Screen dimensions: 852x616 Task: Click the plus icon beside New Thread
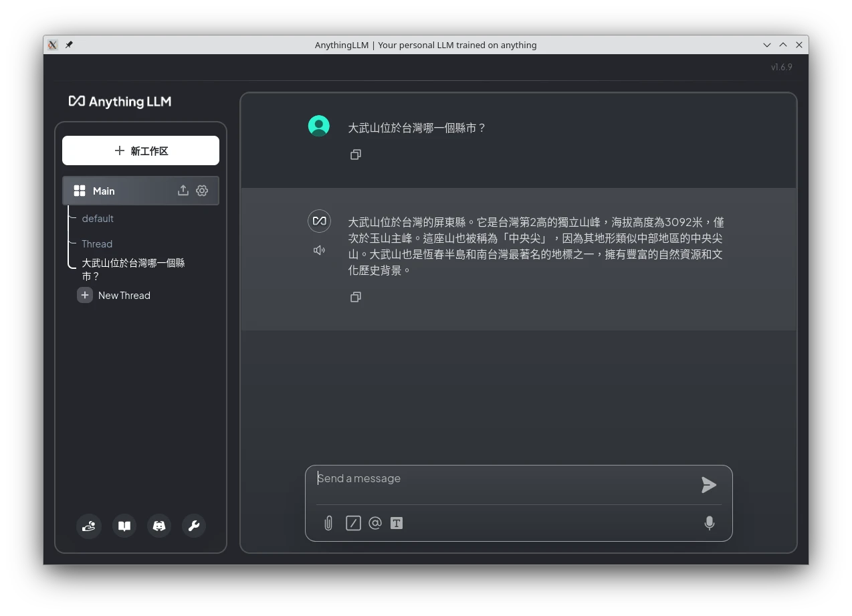[x=85, y=295]
